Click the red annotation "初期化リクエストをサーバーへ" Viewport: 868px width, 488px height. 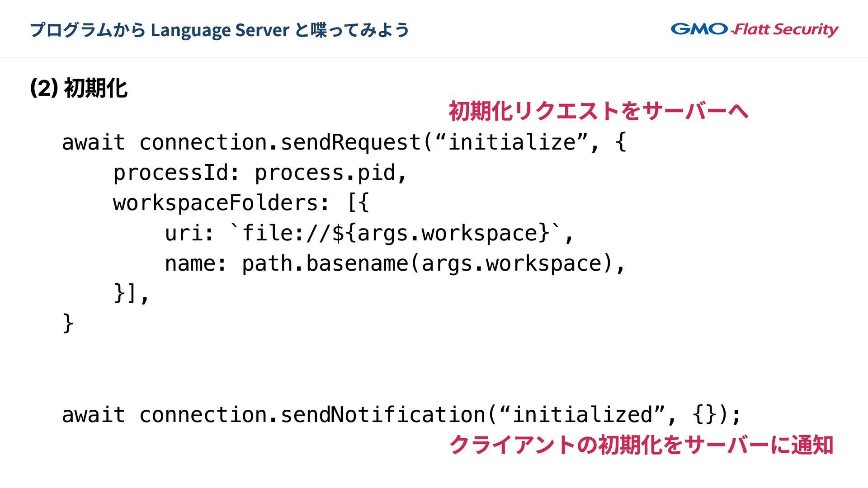pyautogui.click(x=598, y=111)
